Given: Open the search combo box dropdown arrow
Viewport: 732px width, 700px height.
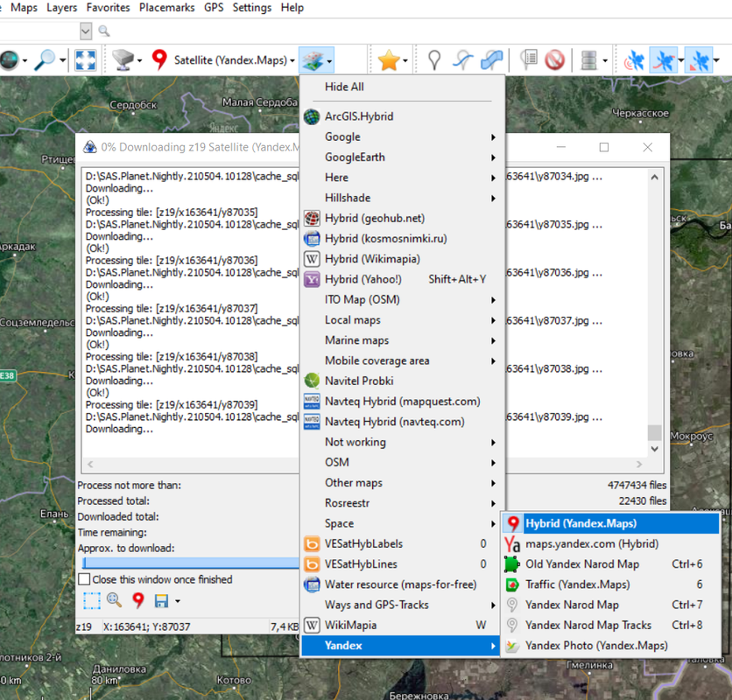Looking at the screenshot, I should 86,31.
